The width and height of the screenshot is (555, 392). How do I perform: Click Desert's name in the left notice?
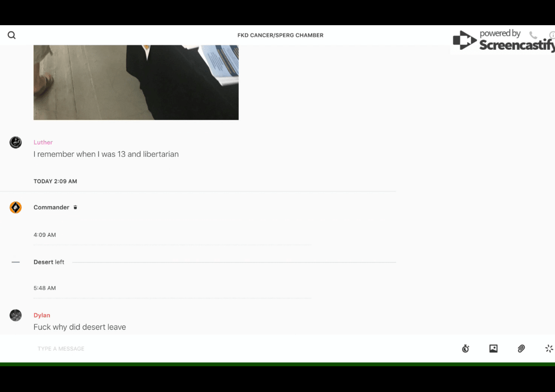coord(43,262)
